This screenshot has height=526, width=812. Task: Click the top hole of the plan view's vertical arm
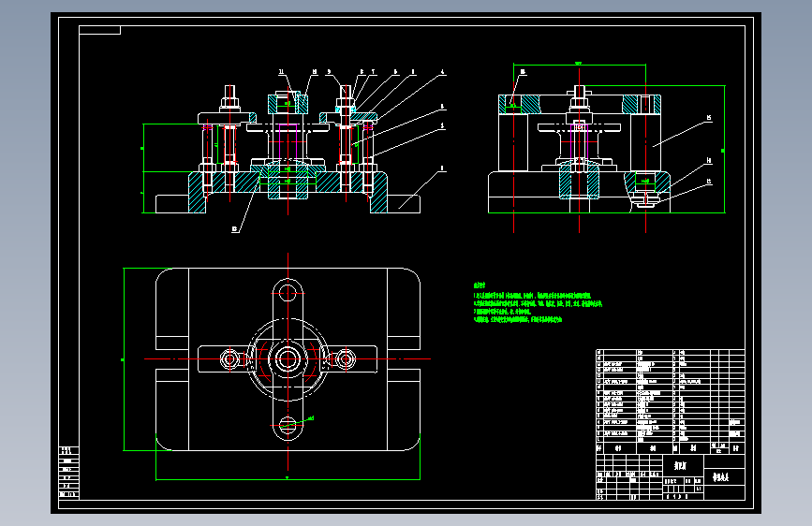(x=288, y=292)
